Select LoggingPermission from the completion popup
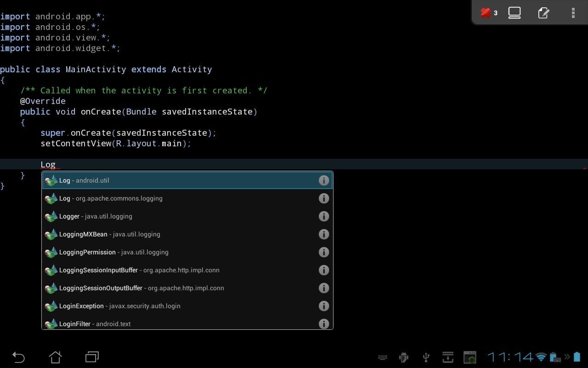The image size is (588, 368). click(138, 252)
